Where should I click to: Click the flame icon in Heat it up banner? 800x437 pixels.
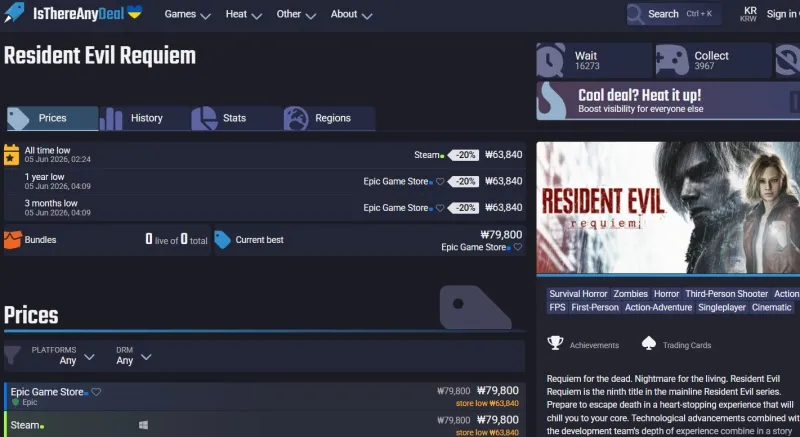(553, 101)
